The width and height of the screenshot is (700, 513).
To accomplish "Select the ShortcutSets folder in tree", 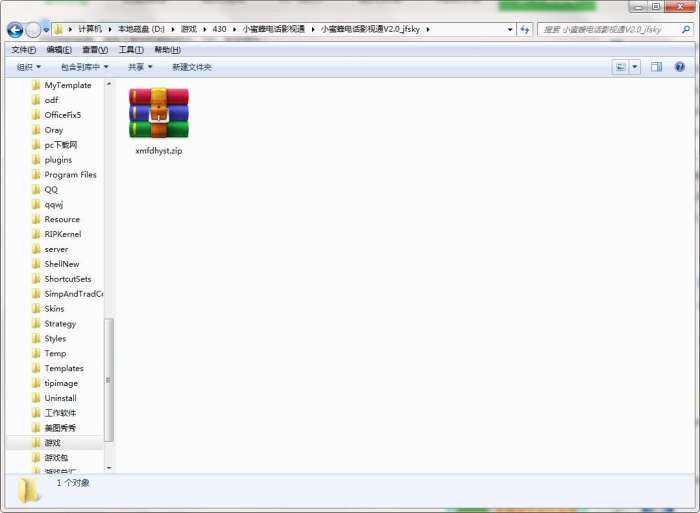I will click(62, 279).
